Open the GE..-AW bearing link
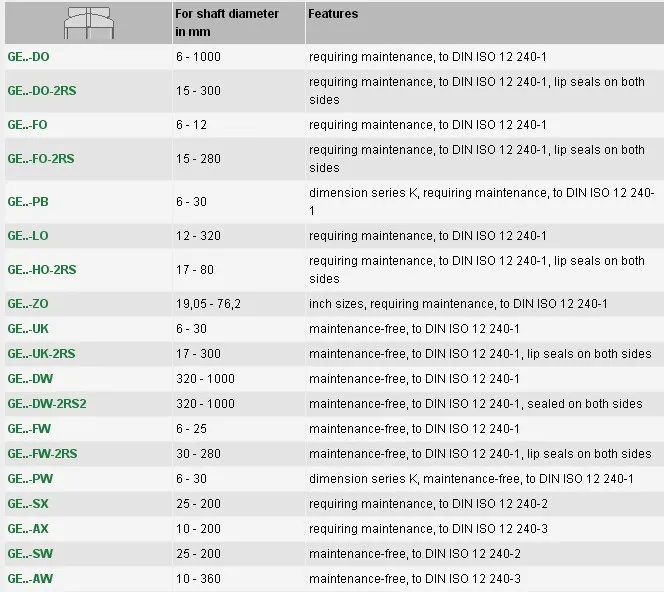Image resolution: width=664 pixels, height=592 pixels. tap(29, 579)
